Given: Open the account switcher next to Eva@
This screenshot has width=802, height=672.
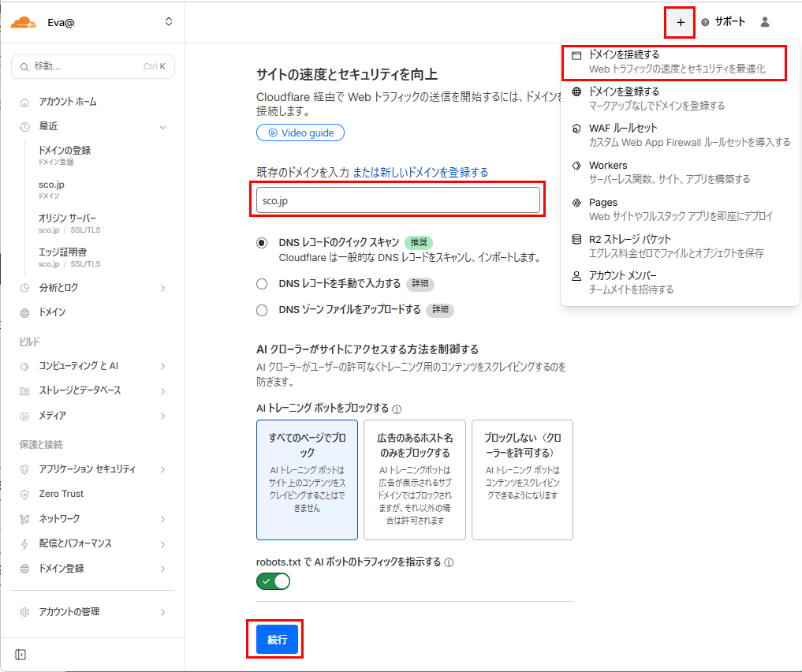Looking at the screenshot, I should pos(168,22).
